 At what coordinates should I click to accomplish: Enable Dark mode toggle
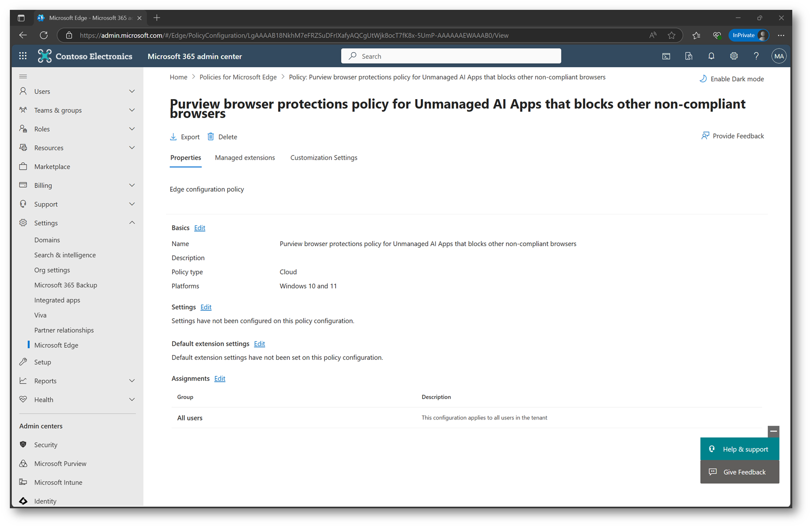click(x=732, y=79)
